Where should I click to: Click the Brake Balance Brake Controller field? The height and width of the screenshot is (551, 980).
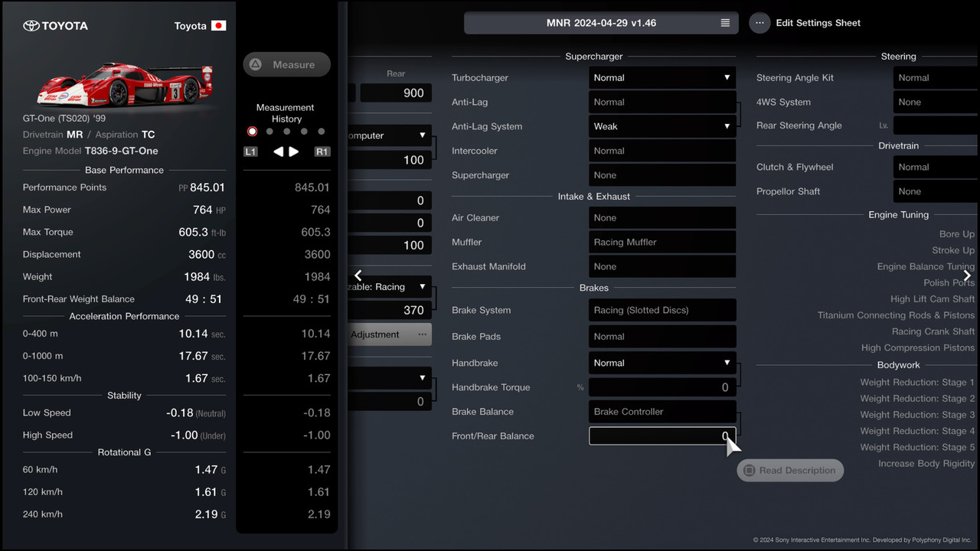click(662, 412)
